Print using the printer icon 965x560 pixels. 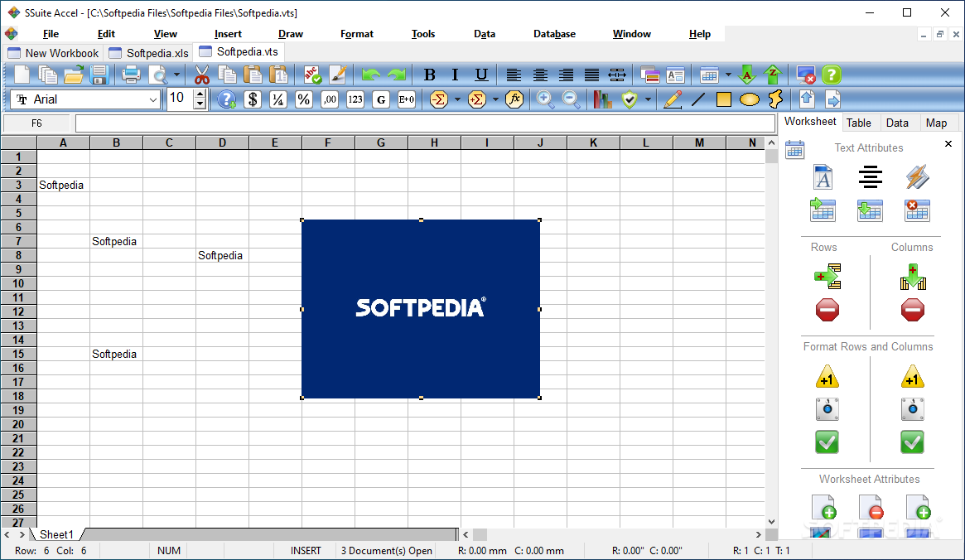click(131, 75)
